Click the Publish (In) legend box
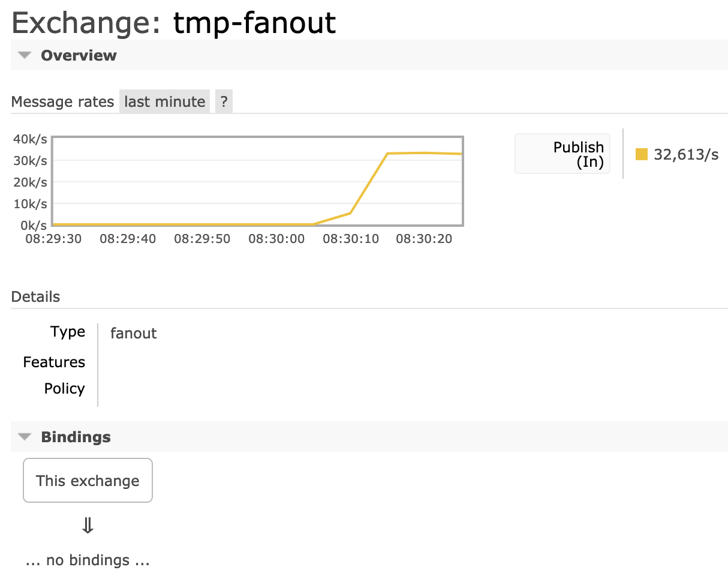The height and width of the screenshot is (588, 728). click(562, 154)
